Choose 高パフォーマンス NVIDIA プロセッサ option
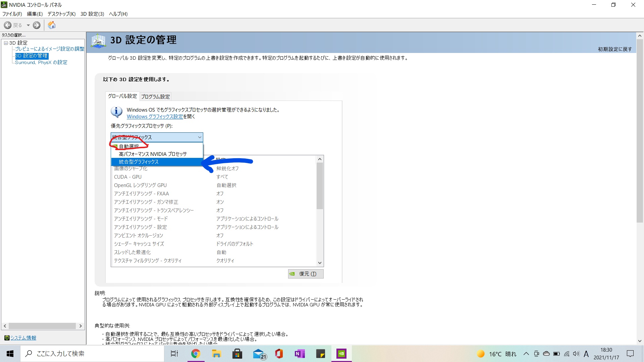 157,154
